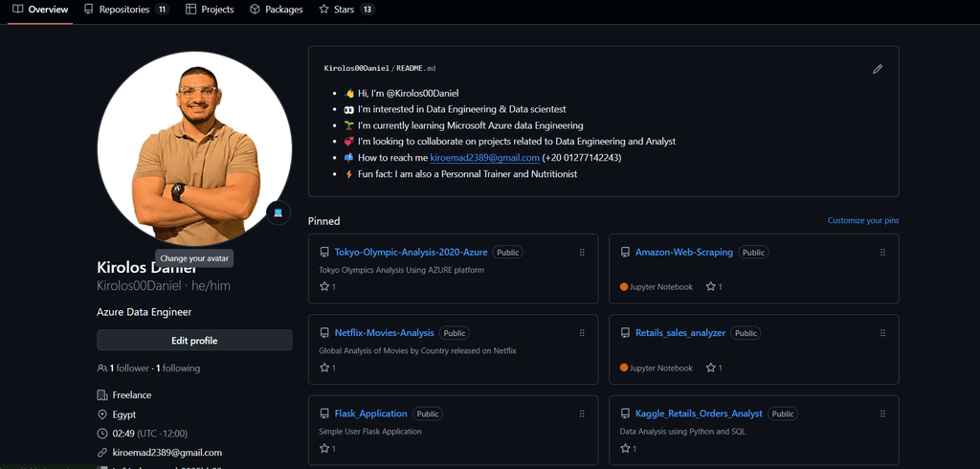The image size is (980, 469).
Task: Click Customize your pins link
Action: tap(862, 221)
